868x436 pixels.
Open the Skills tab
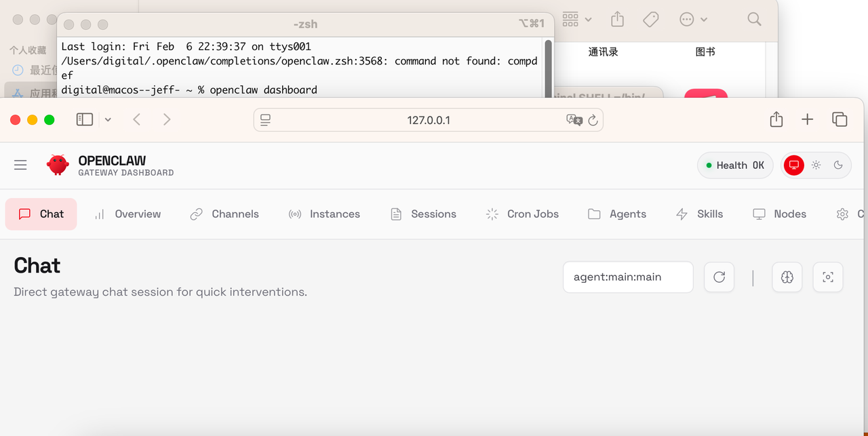700,214
